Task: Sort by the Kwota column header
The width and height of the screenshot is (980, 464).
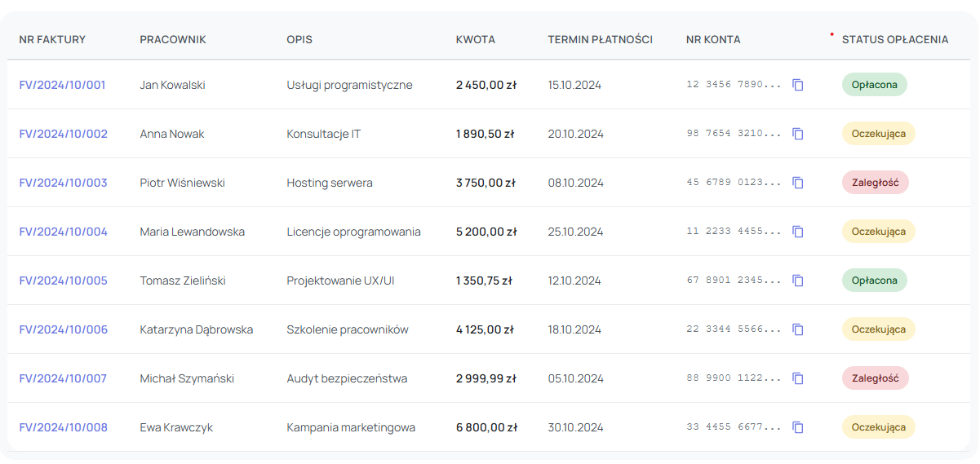Action: [475, 39]
